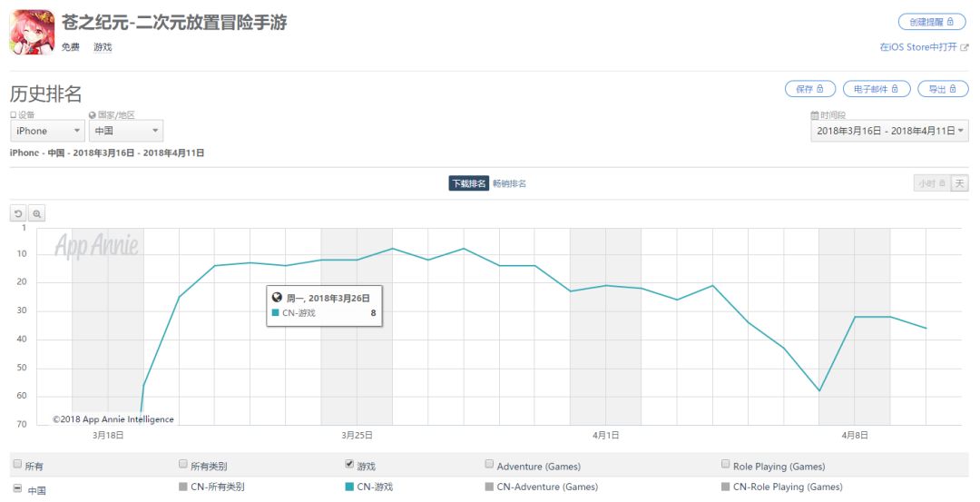Open the 中国 country dropdown
Viewport: 980px width, 502px height.
126,131
